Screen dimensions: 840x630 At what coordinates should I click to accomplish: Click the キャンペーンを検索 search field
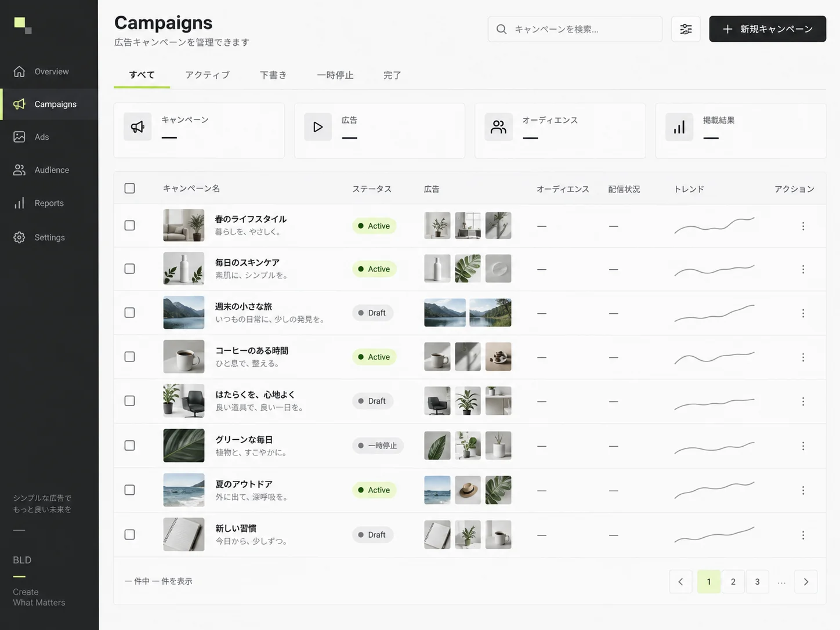point(575,29)
